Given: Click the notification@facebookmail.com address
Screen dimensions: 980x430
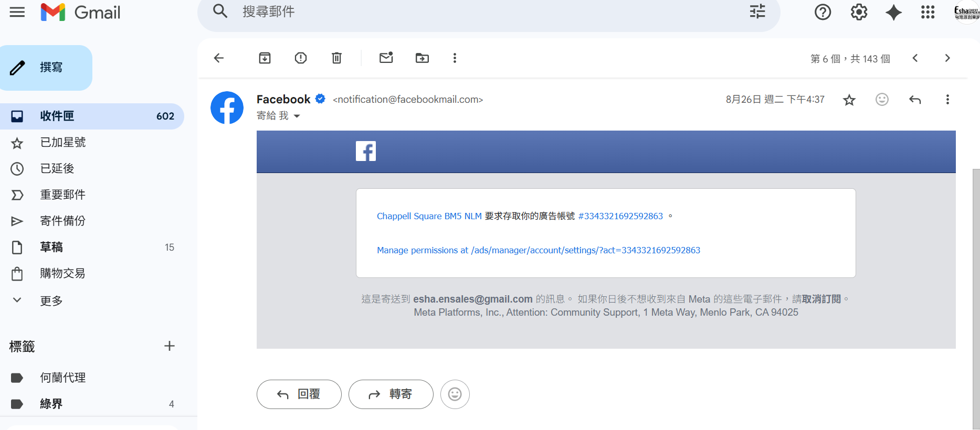Looking at the screenshot, I should pos(408,100).
